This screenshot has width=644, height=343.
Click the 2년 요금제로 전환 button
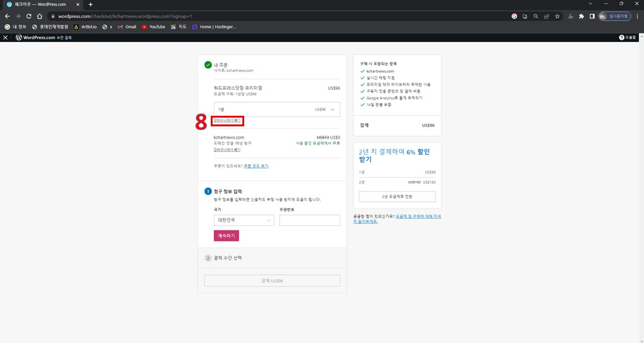click(x=397, y=196)
